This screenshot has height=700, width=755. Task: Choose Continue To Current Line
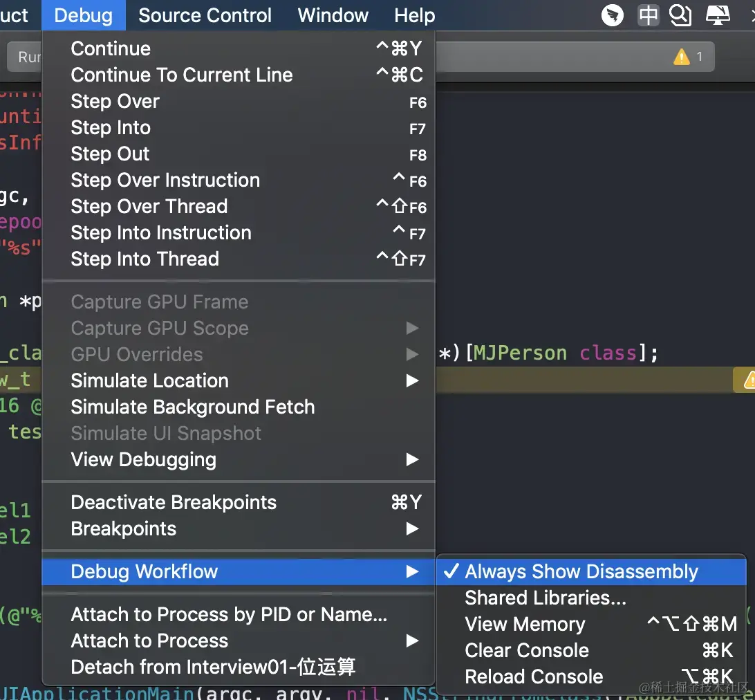[239, 75]
